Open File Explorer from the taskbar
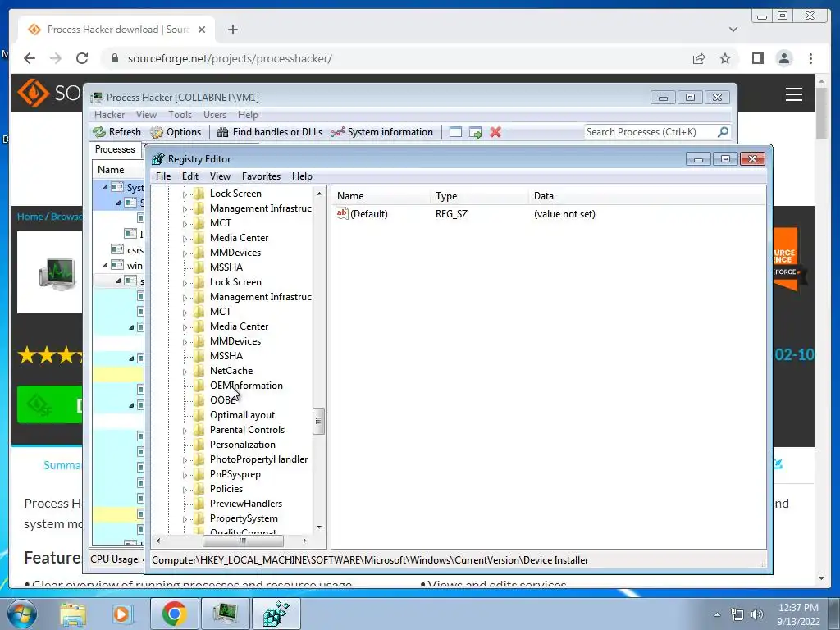The height and width of the screenshot is (630, 840). click(73, 614)
